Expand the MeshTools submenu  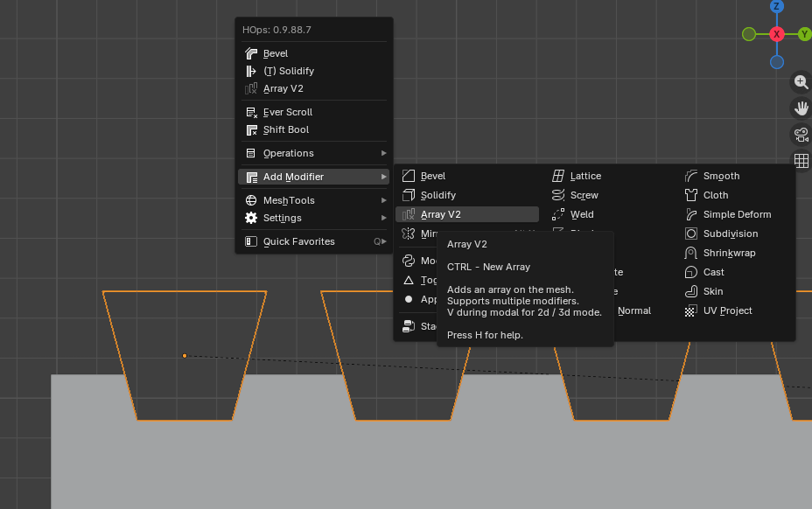coord(313,200)
